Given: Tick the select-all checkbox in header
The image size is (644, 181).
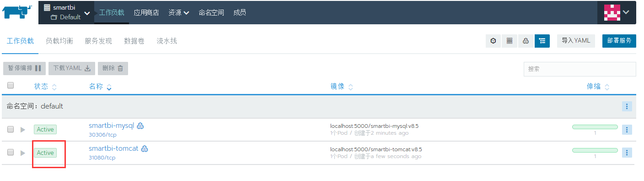Looking at the screenshot, I should (x=11, y=85).
